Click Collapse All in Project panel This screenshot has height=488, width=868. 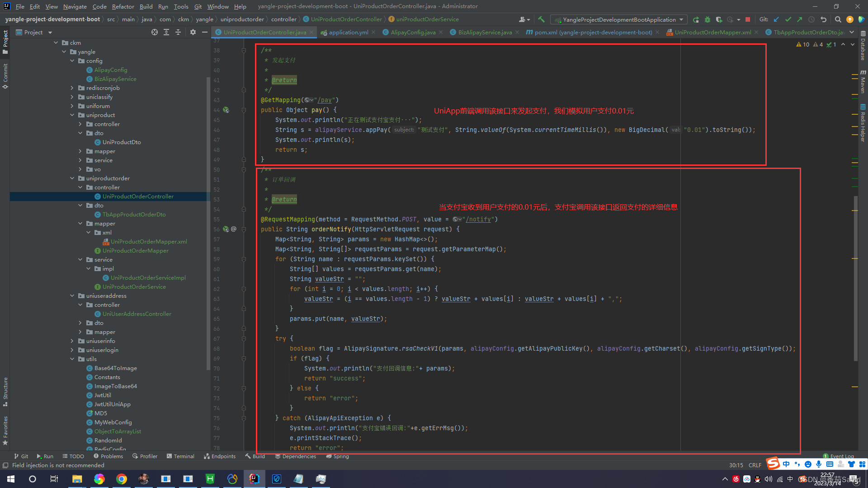[x=178, y=32]
